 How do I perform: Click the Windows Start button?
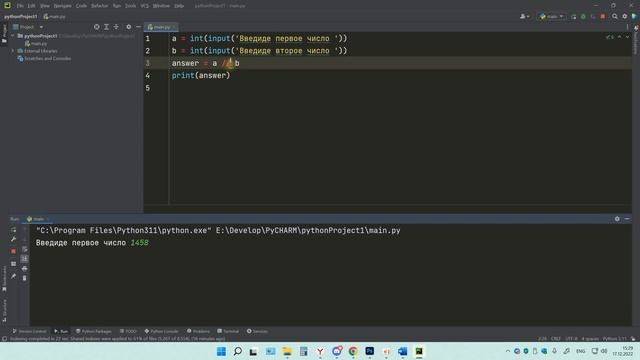[x=221, y=351]
